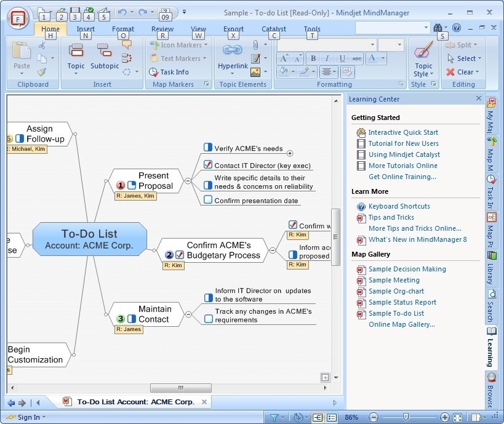Click the insert image icon

click(255, 72)
